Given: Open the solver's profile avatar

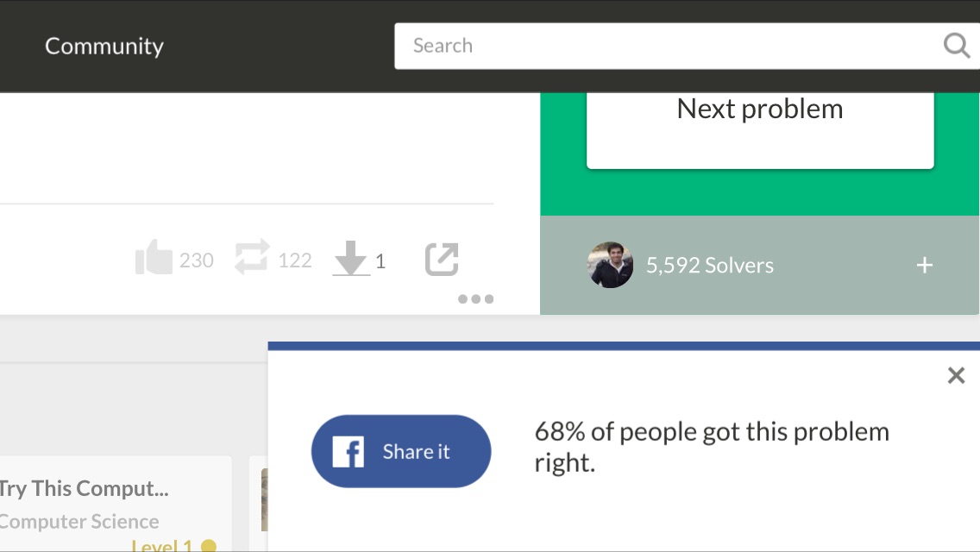Looking at the screenshot, I should click(610, 265).
